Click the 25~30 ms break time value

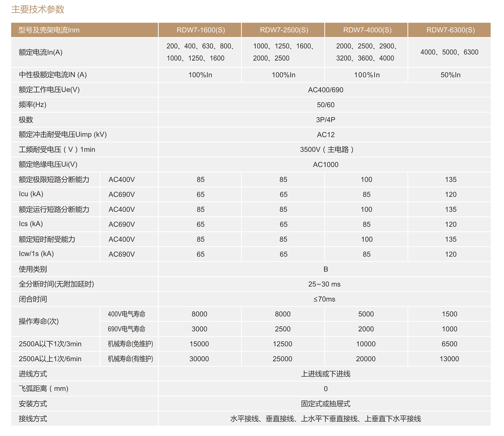point(324,284)
